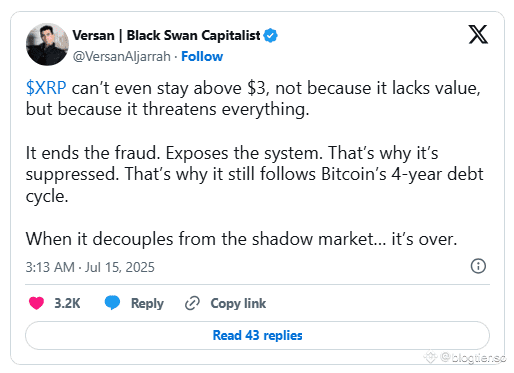The image size is (514, 373).
Task: Open the Read 43 replies button
Action: pyautogui.click(x=257, y=335)
